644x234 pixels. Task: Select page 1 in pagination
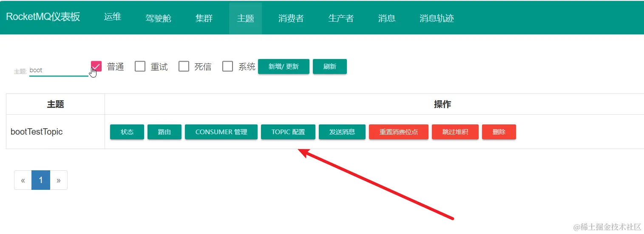(41, 180)
